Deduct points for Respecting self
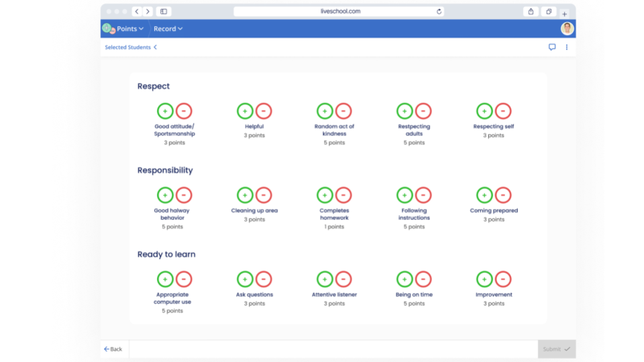This screenshot has height=362, width=644. coord(503,111)
